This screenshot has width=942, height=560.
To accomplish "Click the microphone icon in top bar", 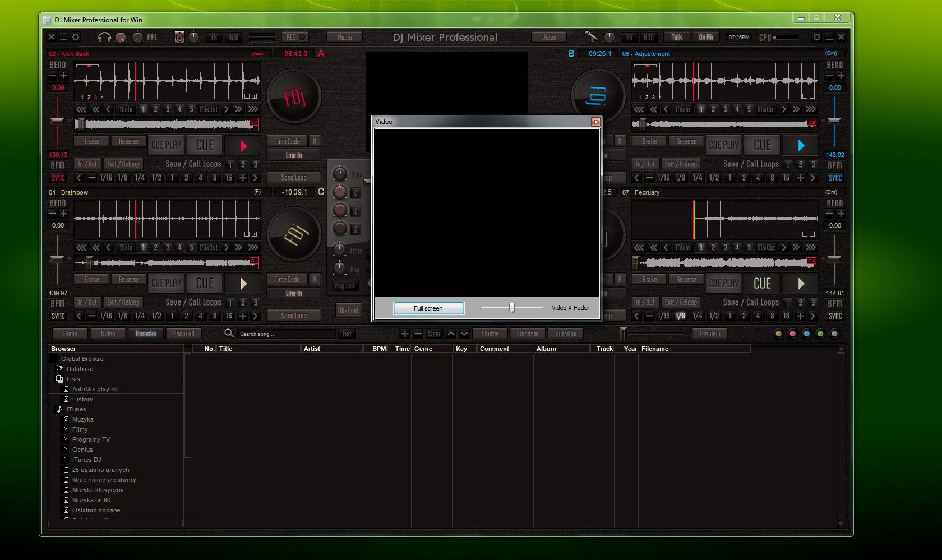I will point(591,37).
